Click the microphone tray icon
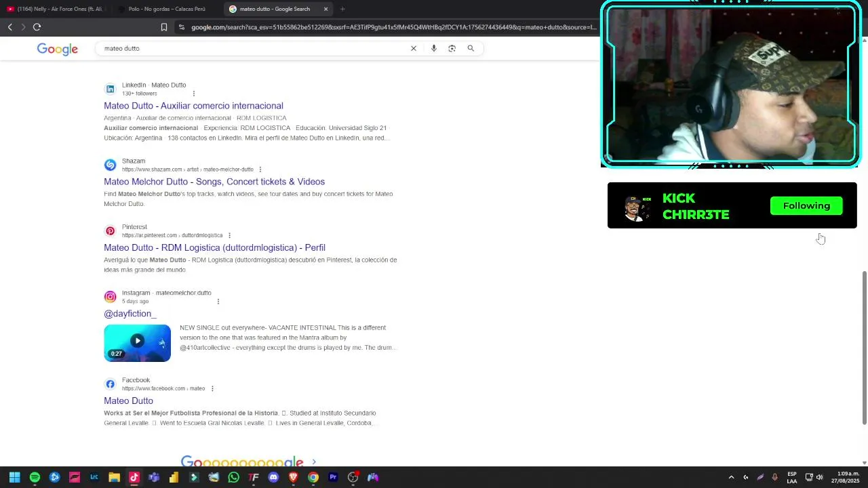The image size is (868, 488). coord(774,477)
